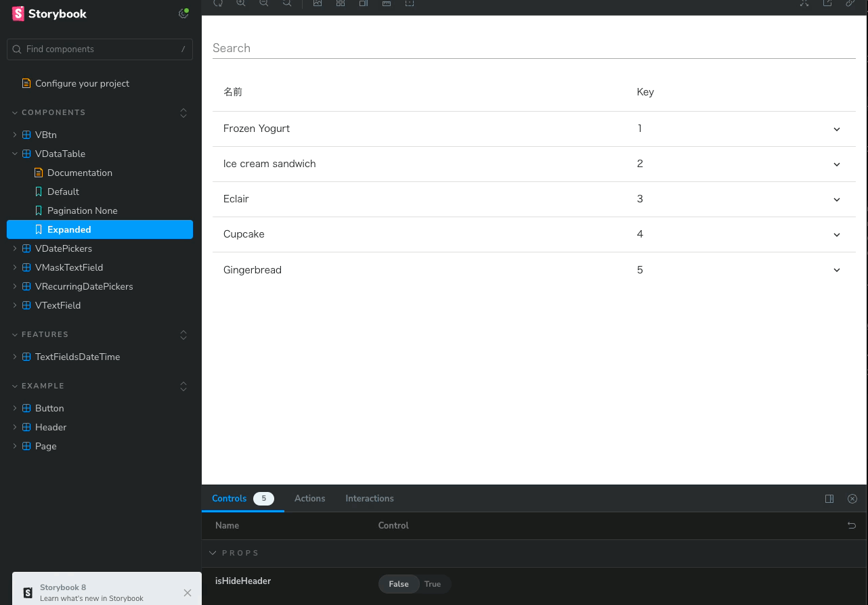Select the Pagination None story
The image size is (868, 605).
(x=81, y=210)
